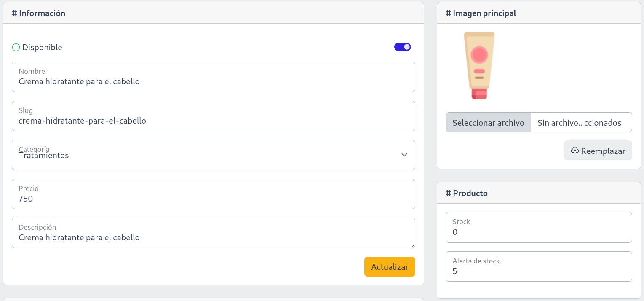Click the chevron arrow in Categoría field

click(404, 155)
